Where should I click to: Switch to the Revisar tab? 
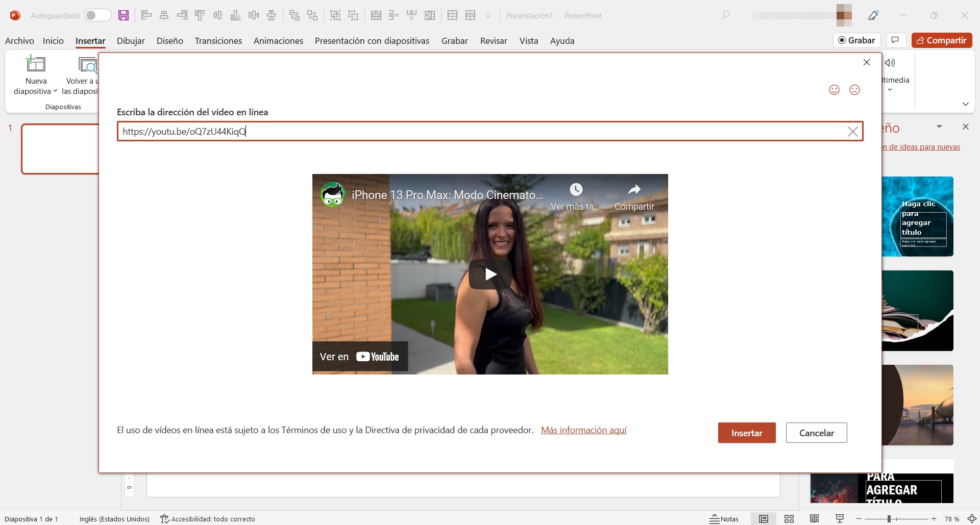click(494, 41)
